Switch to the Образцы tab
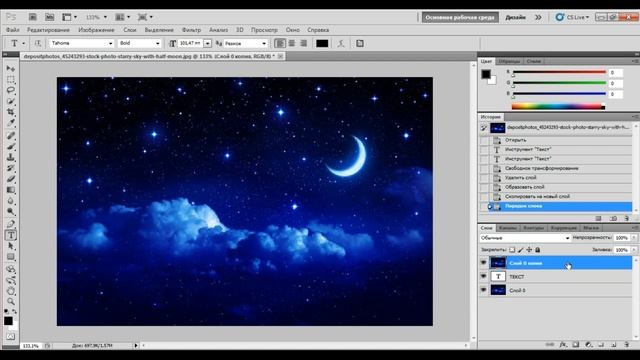The image size is (640, 360). coord(509,61)
